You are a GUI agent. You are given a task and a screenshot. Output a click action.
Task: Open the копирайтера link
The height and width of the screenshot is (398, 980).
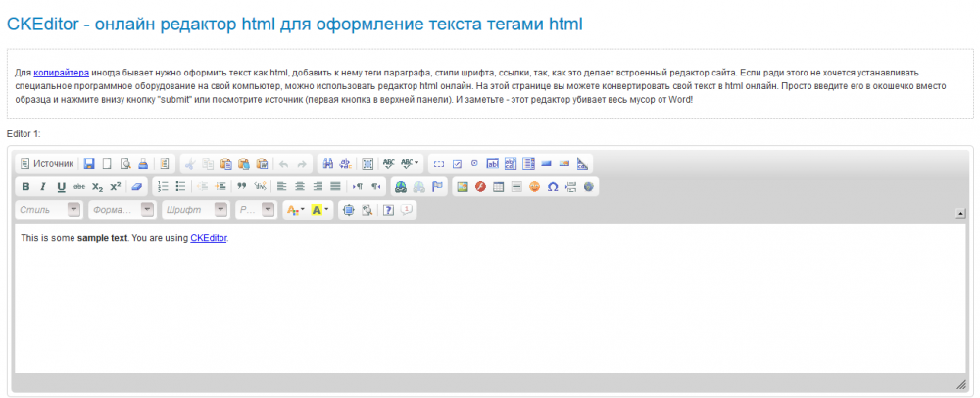tap(61, 73)
